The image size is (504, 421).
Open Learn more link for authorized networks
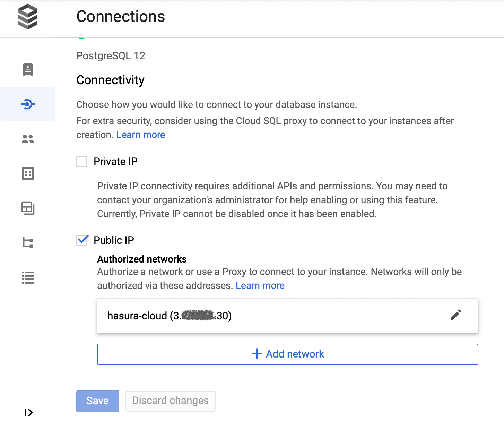tap(260, 286)
